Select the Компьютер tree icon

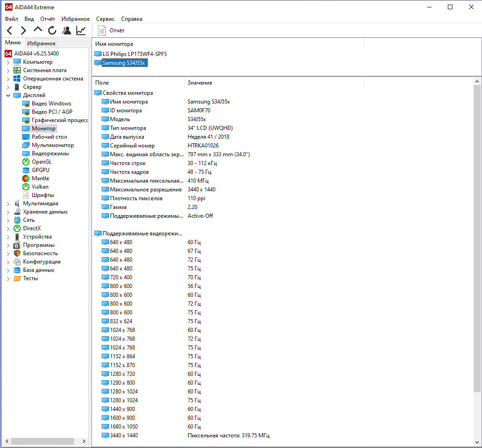click(x=17, y=62)
